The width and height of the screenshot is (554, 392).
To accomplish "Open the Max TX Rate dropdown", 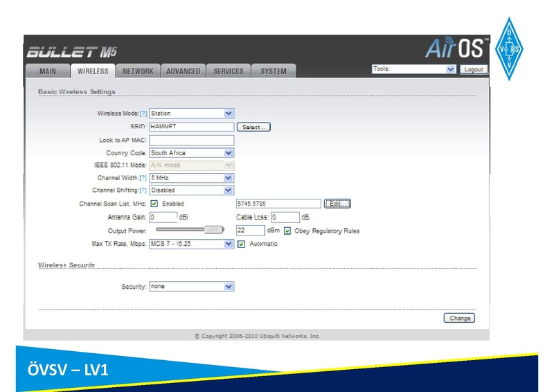I will pos(192,244).
